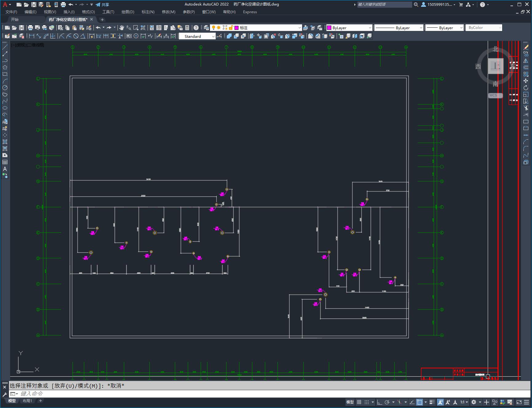Open Workspace Switching gear icon
Image resolution: width=532 pixels, height=408 pixels.
click(474, 402)
